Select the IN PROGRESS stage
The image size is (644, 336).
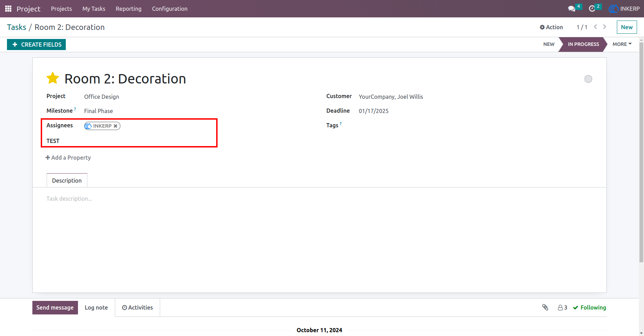pyautogui.click(x=583, y=44)
